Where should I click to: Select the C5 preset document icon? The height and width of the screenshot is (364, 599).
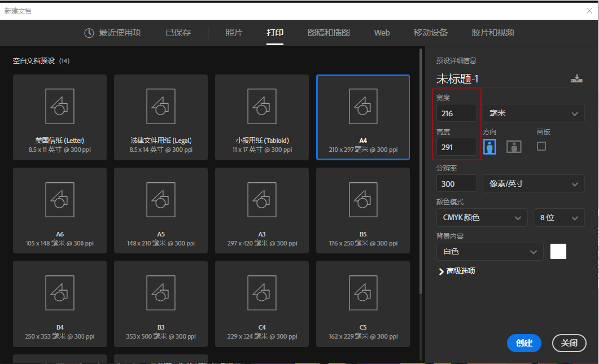point(363,293)
